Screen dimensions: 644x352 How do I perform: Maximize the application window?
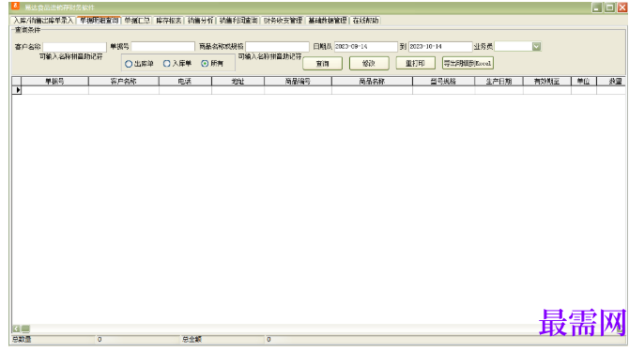tap(610, 8)
